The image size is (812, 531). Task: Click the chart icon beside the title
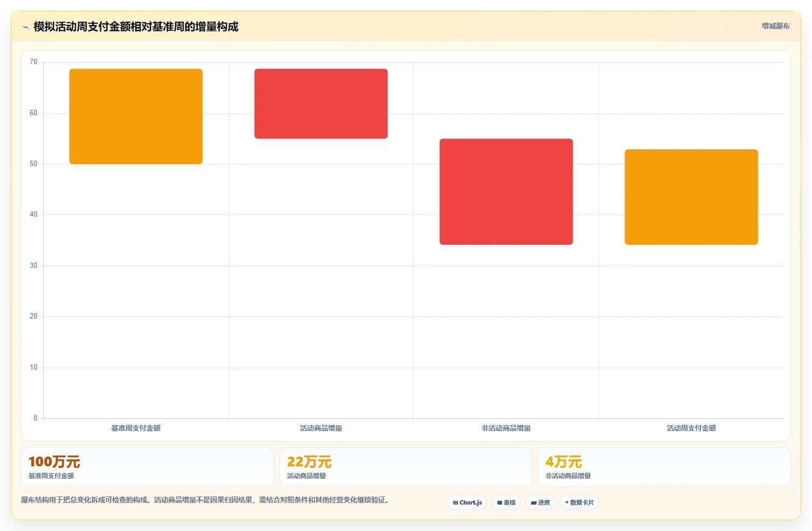pyautogui.click(x=25, y=27)
